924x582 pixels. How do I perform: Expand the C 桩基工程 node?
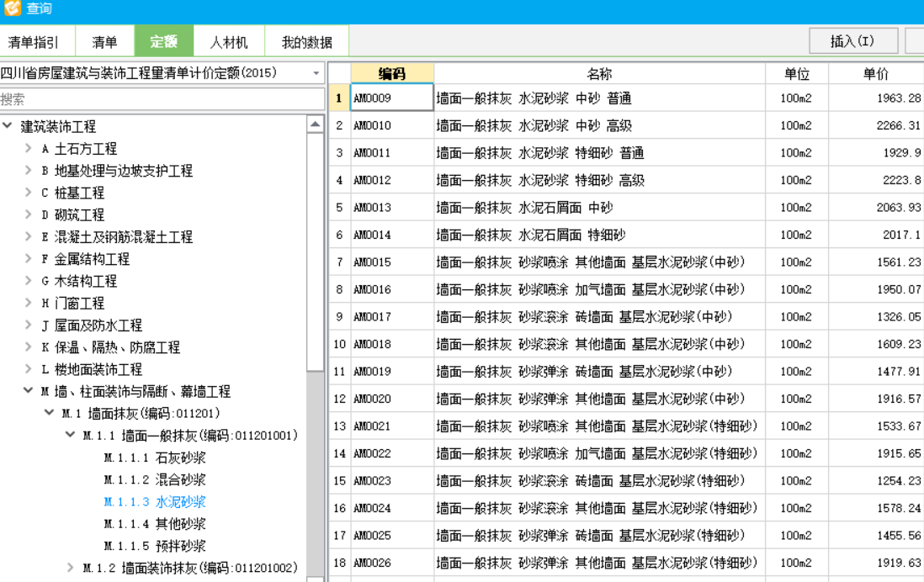pyautogui.click(x=28, y=192)
